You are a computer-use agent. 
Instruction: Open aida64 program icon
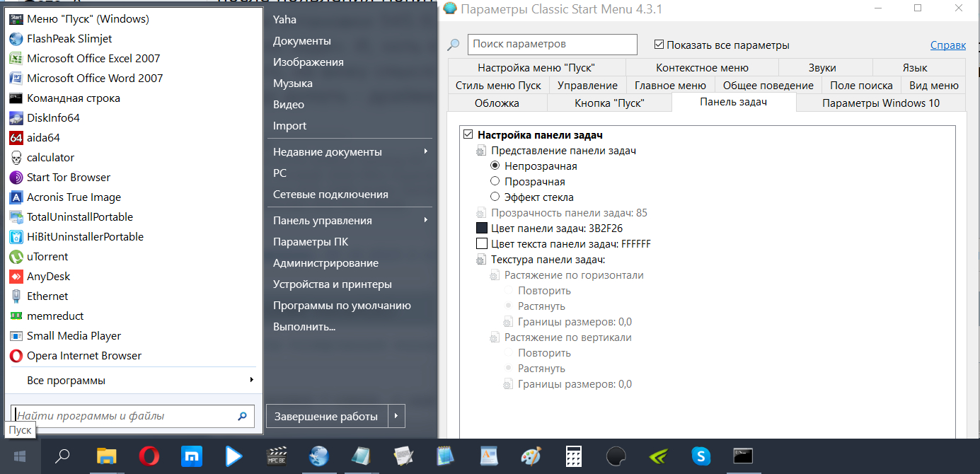(16, 138)
